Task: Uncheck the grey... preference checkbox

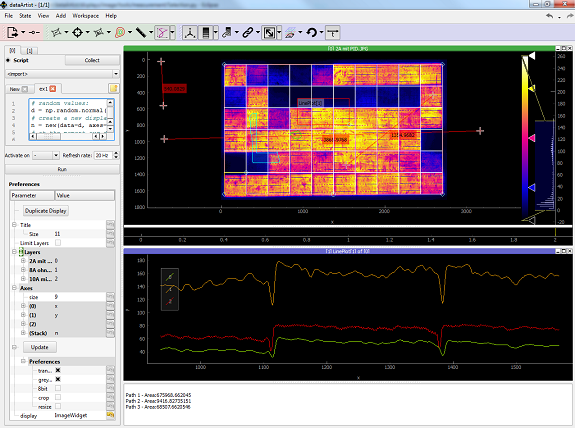Action: point(58,379)
